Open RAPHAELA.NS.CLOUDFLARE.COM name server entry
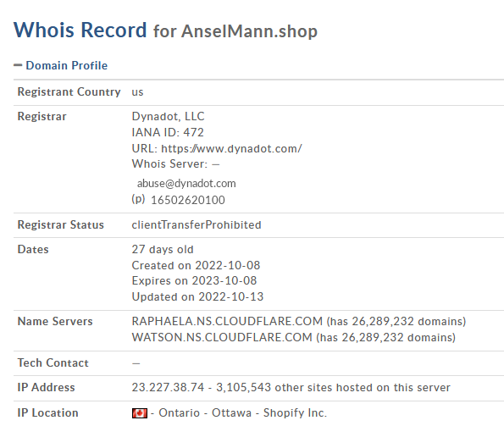This screenshot has width=504, height=426. 227,321
